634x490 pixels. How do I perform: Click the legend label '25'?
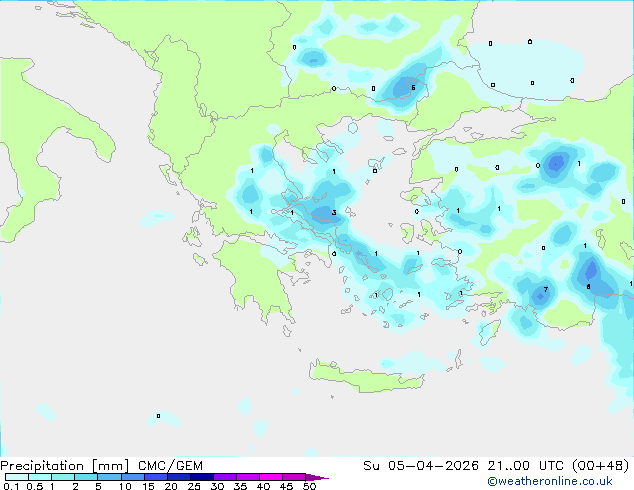click(x=194, y=486)
